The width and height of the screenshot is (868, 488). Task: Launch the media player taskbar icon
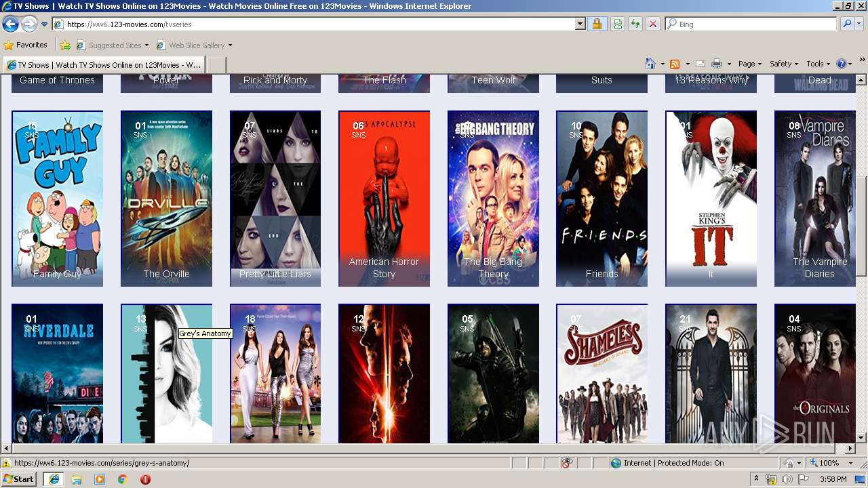pyautogui.click(x=100, y=479)
